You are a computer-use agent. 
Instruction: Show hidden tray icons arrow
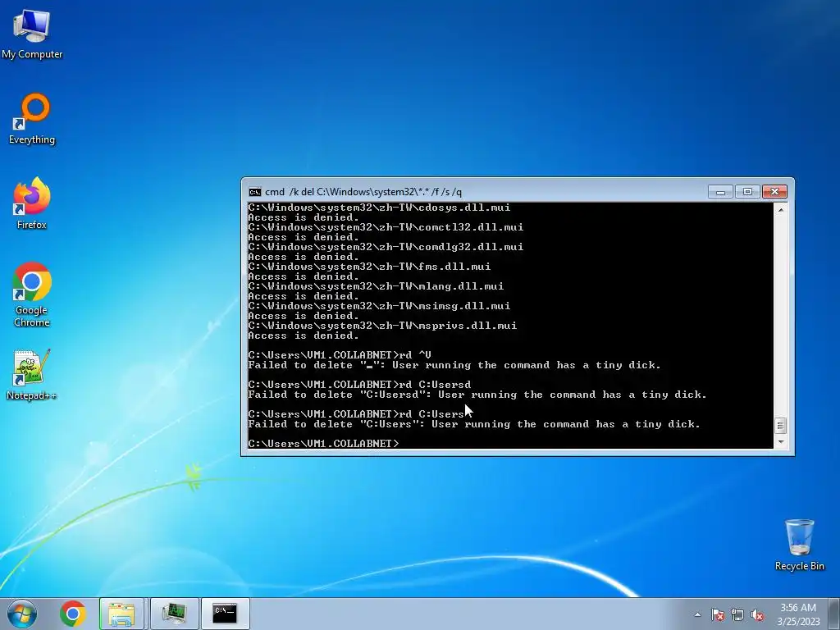(x=697, y=614)
